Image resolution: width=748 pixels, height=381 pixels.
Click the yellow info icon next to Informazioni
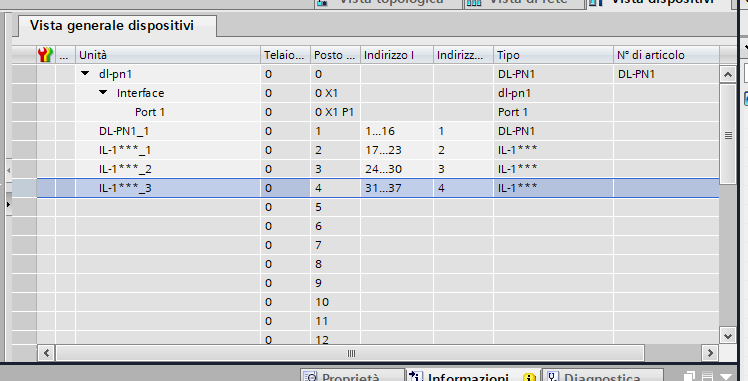pyautogui.click(x=529, y=378)
